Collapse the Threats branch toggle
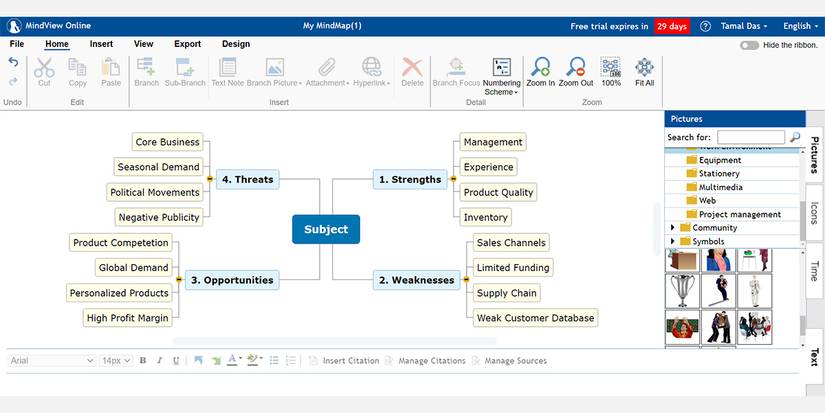Image resolution: width=825 pixels, height=413 pixels. pos(209,179)
